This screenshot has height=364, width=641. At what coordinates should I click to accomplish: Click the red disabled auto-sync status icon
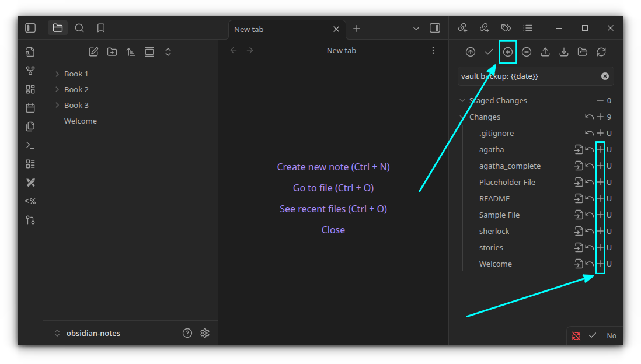(x=576, y=335)
